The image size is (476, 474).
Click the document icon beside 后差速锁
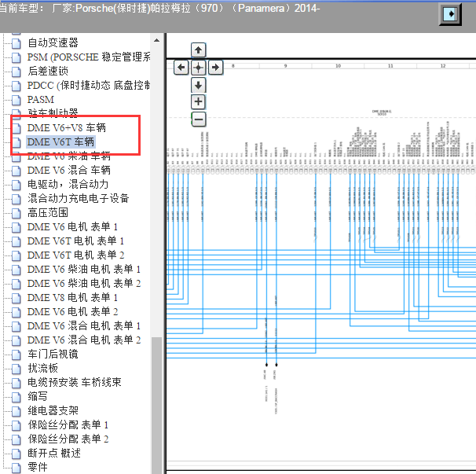click(16, 72)
